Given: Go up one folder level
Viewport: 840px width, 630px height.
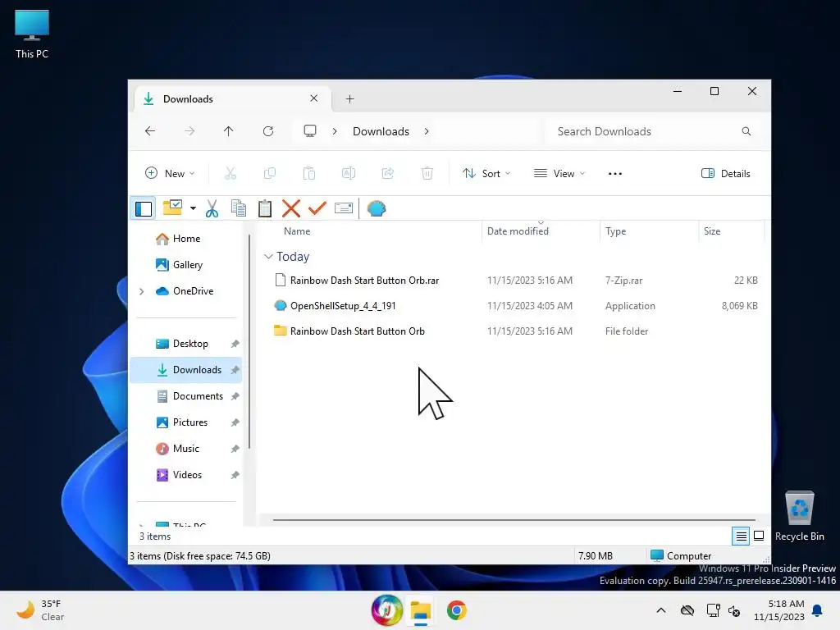Looking at the screenshot, I should (229, 131).
